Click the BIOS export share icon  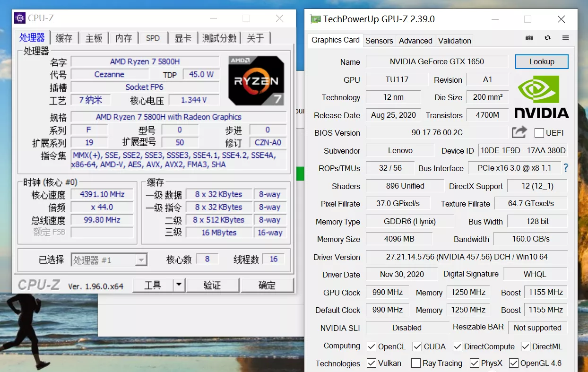(x=519, y=132)
